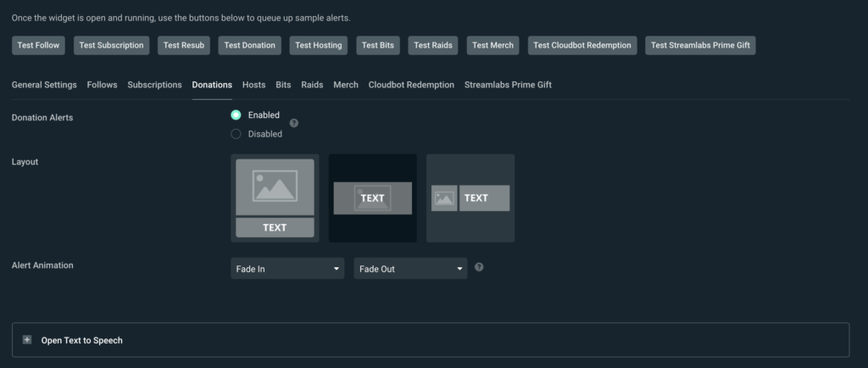Switch to the General Settings tab

click(44, 85)
